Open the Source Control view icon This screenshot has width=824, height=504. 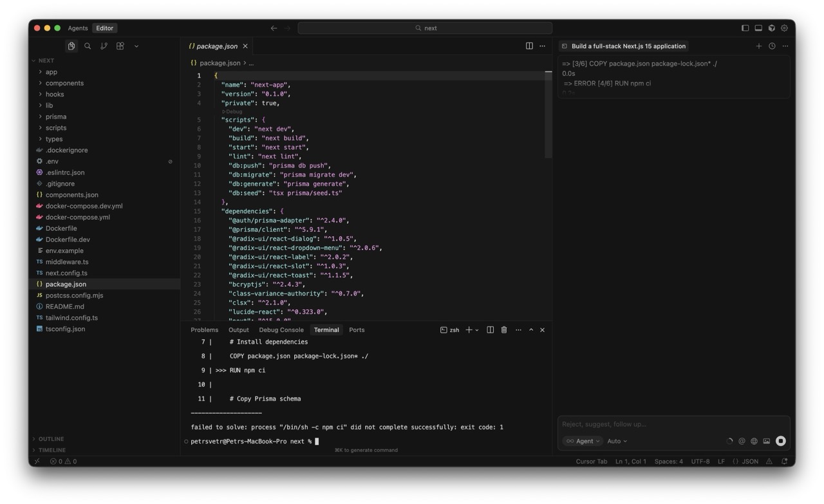pyautogui.click(x=104, y=46)
